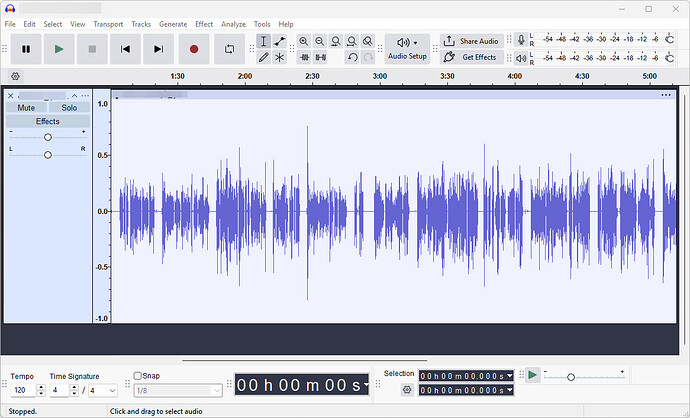This screenshot has height=418, width=690.
Task: Click the Undo arrow
Action: (352, 57)
